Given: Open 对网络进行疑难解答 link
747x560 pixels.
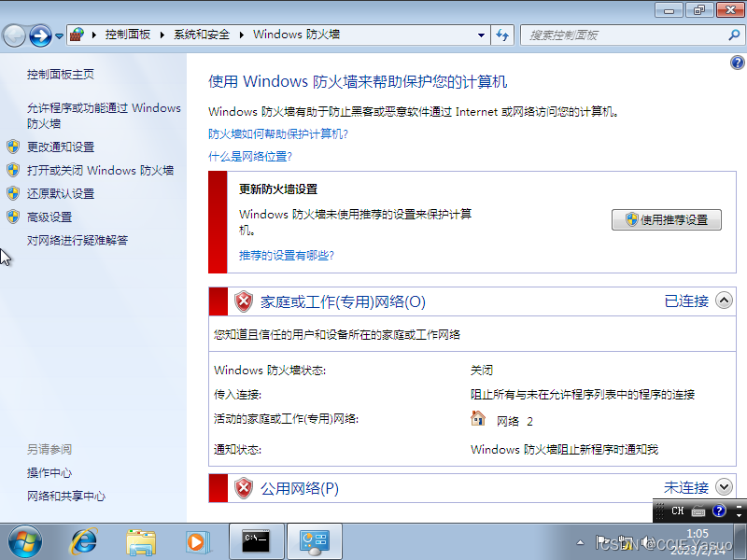Looking at the screenshot, I should [78, 241].
